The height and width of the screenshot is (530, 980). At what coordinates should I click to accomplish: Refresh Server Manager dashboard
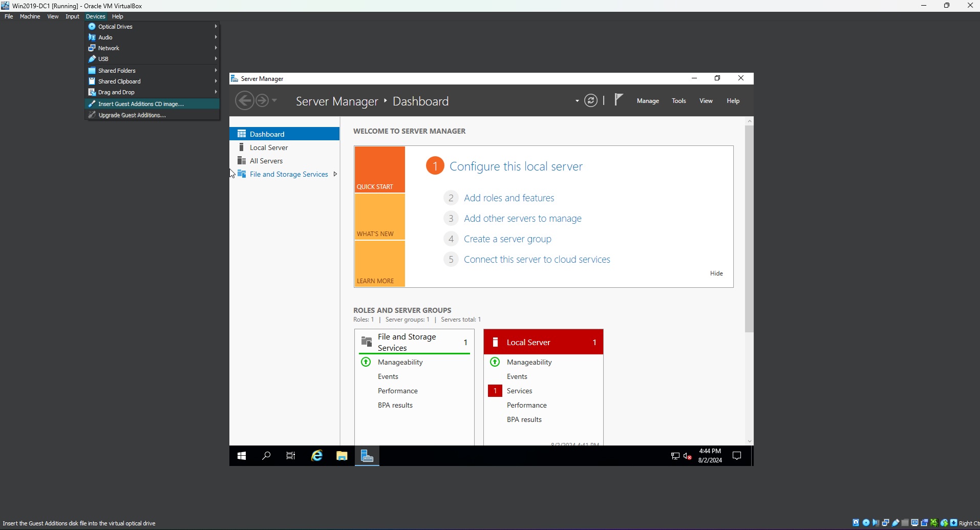(591, 100)
